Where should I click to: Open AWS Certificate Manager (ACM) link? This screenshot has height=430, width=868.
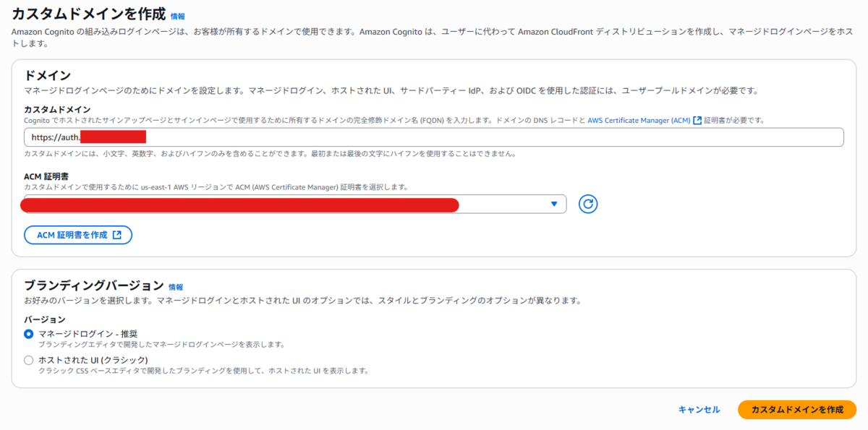pyautogui.click(x=639, y=120)
